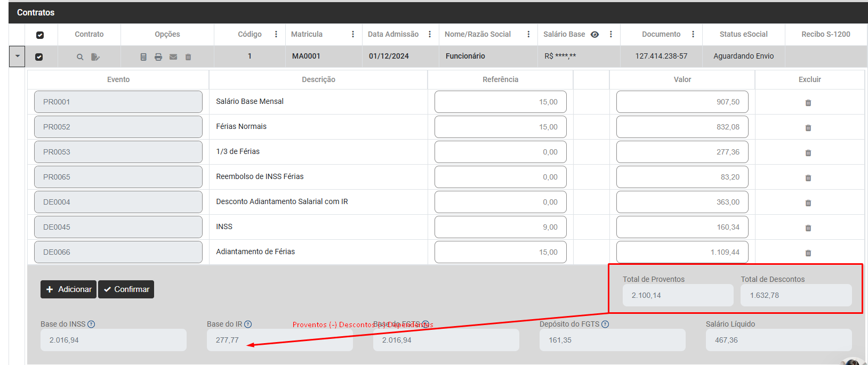
Task: Click the admission date 01/12/2024
Action: tap(389, 56)
